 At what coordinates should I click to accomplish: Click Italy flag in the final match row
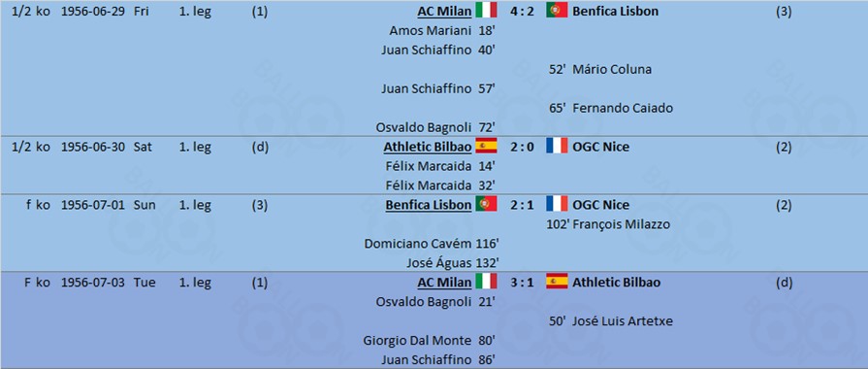[x=486, y=282]
